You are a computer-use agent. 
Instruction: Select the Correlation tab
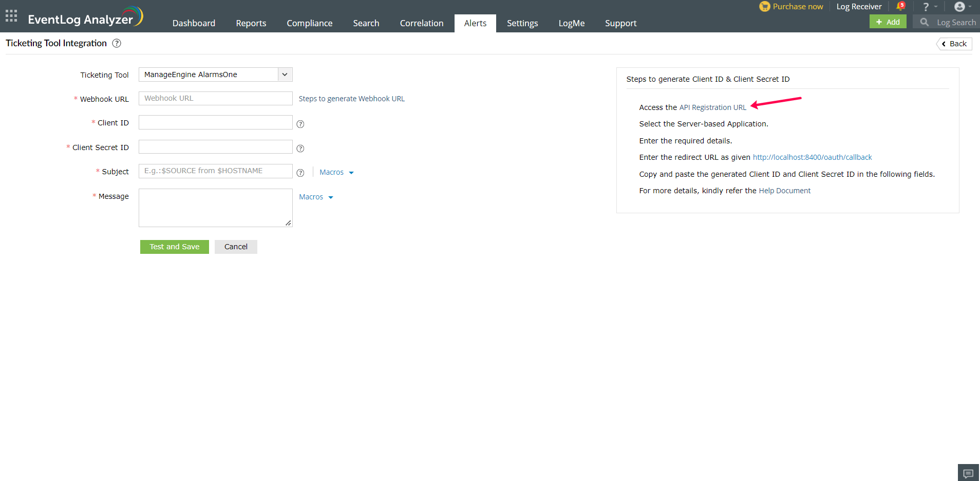click(x=422, y=23)
